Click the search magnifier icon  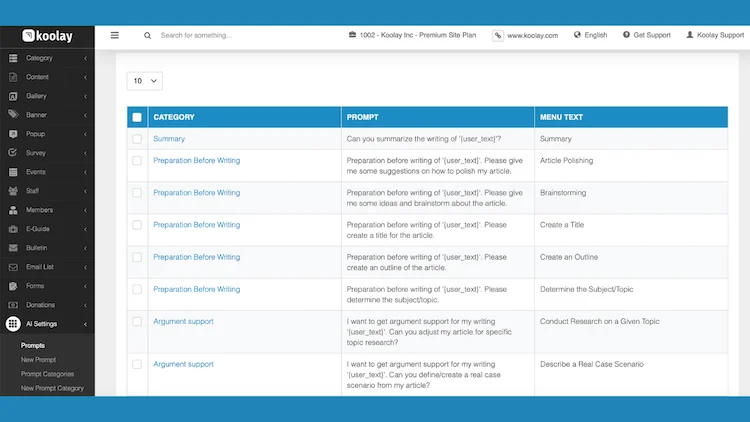point(148,35)
